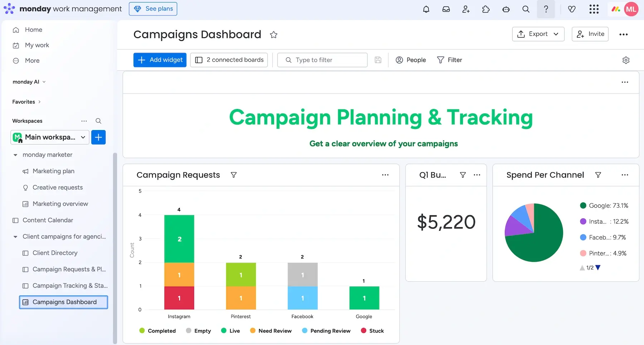Open the Workspaces three-dot options

point(84,121)
